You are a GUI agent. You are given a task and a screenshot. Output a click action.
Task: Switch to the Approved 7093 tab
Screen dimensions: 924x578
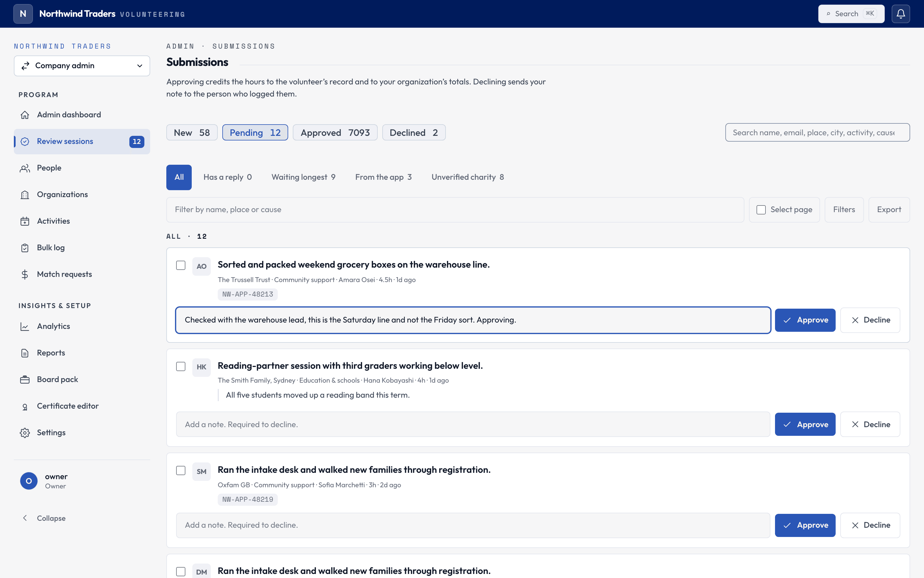point(335,132)
